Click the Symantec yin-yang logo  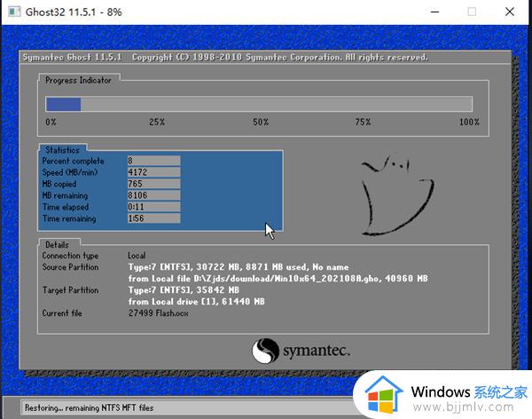pos(266,351)
